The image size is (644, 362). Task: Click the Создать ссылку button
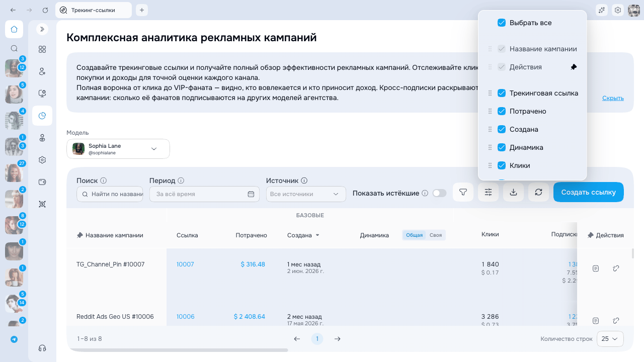[588, 192]
